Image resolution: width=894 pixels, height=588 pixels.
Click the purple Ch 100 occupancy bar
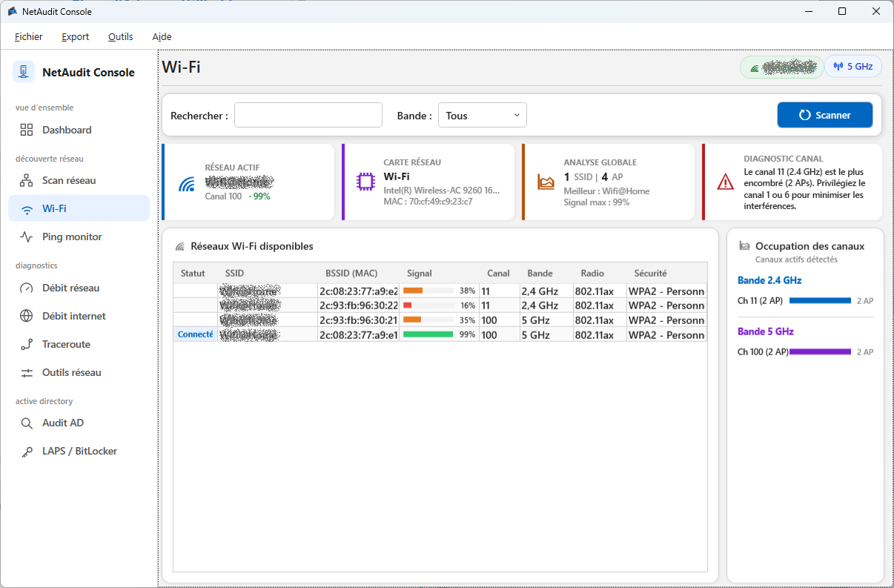820,351
